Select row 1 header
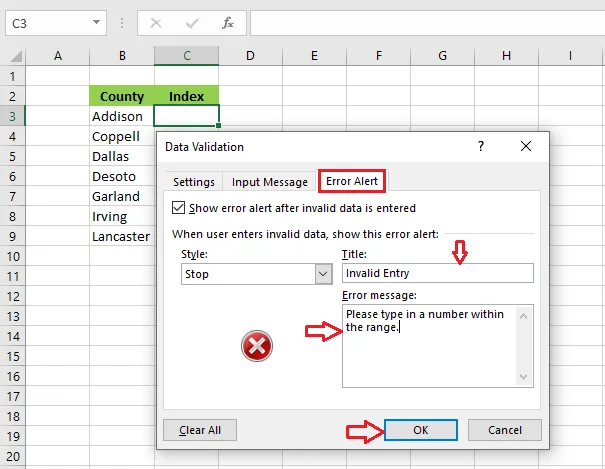This screenshot has width=605, height=469. (x=13, y=76)
